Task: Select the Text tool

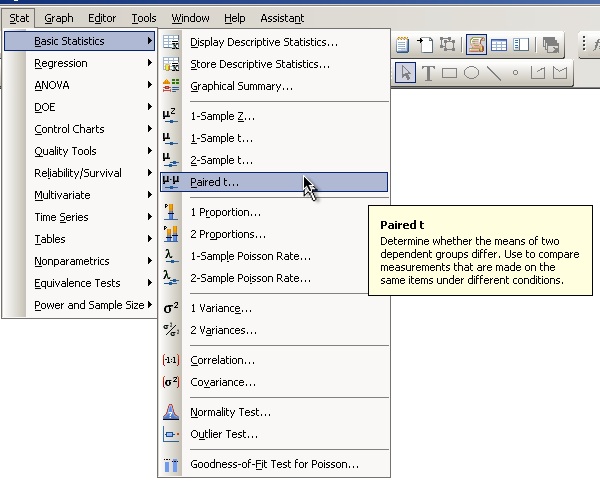Action: (428, 73)
